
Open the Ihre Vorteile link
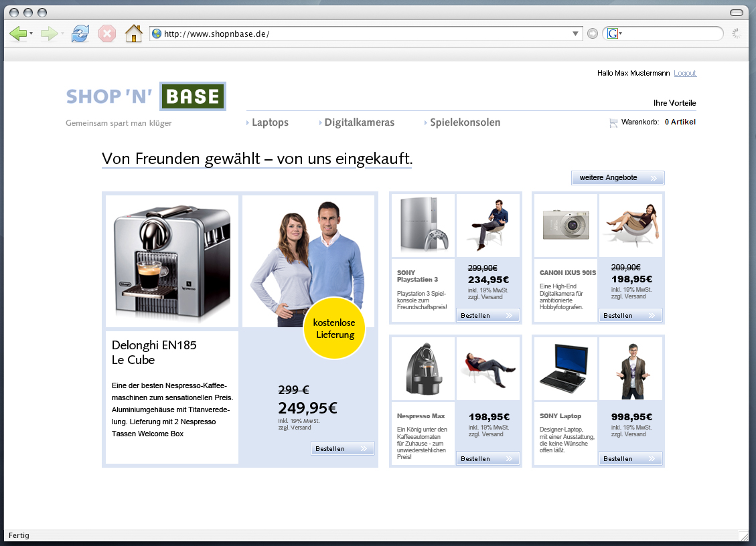click(674, 103)
